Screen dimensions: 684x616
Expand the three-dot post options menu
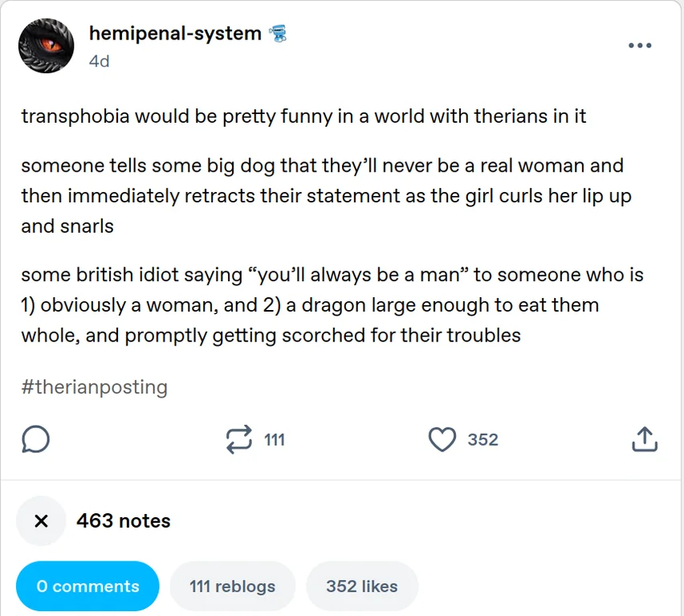[639, 46]
